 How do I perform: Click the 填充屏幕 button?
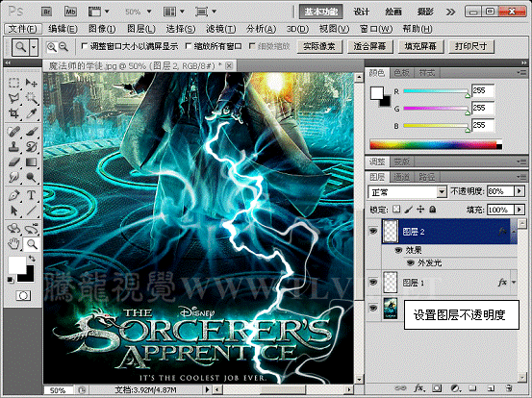pyautogui.click(x=420, y=46)
